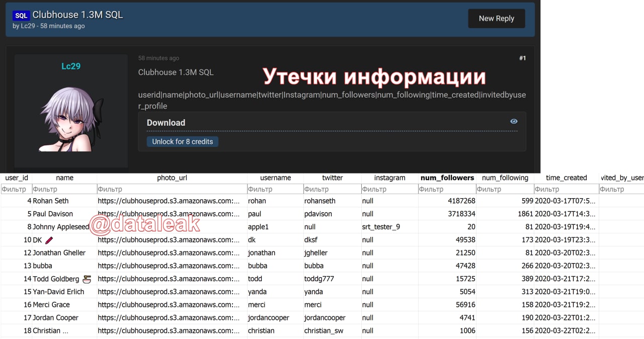Screen dimensions: 644x339
Task: Select following value 1861
Action: (505, 214)
